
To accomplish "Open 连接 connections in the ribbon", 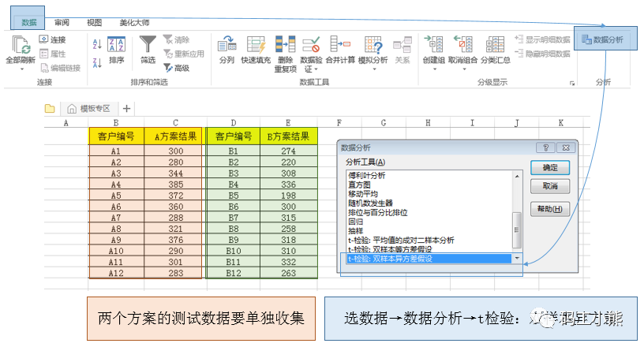I will pos(53,39).
